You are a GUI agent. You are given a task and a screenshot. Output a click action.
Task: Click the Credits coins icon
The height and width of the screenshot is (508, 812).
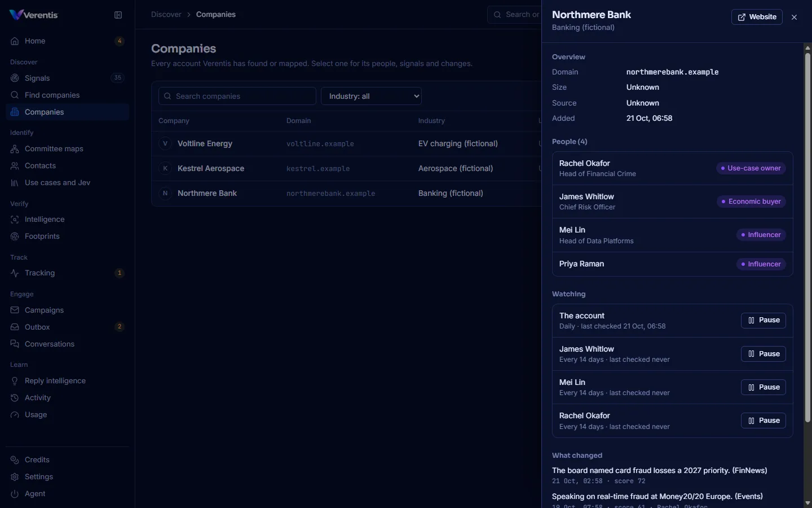pyautogui.click(x=15, y=460)
